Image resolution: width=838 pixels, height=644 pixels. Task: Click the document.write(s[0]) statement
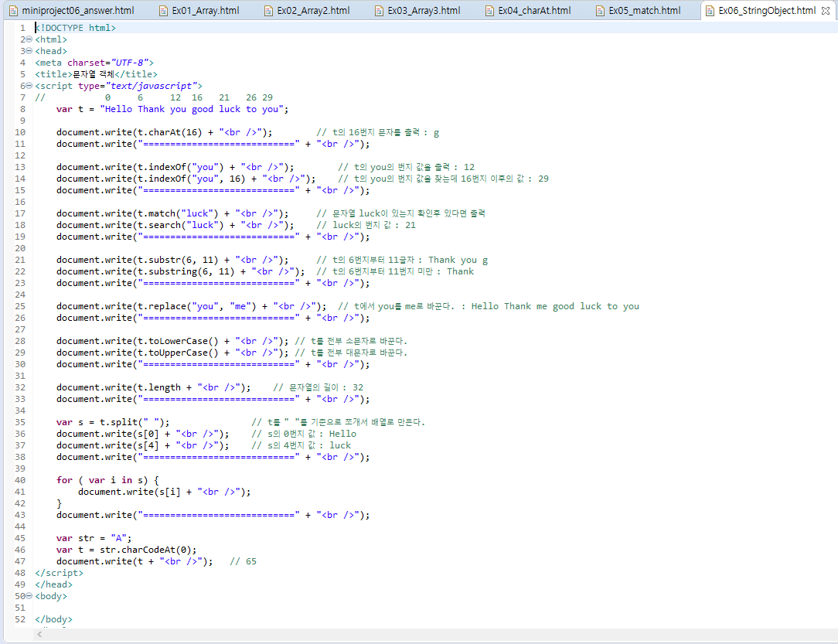tap(143, 434)
